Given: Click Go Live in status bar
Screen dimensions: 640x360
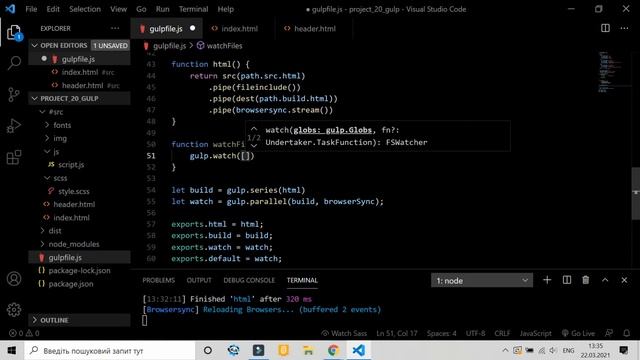Looking at the screenshot, I should 577,333.
